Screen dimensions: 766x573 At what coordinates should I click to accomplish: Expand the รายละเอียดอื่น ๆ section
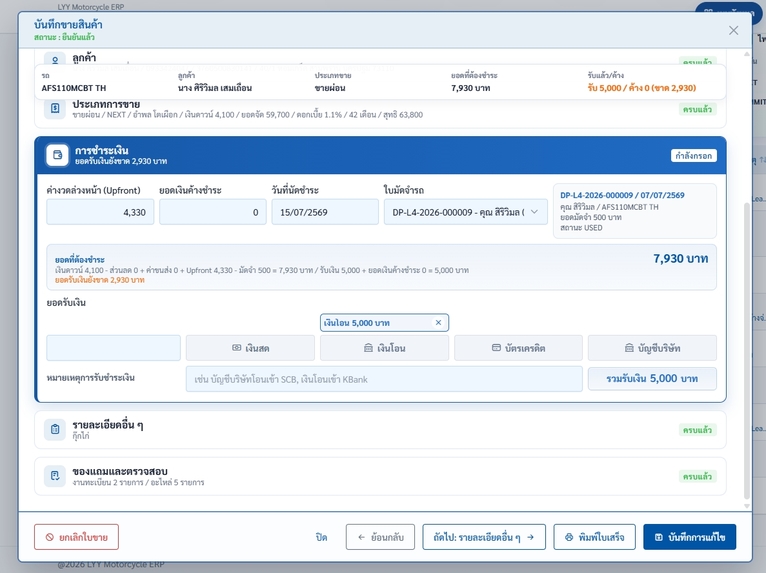click(380, 430)
